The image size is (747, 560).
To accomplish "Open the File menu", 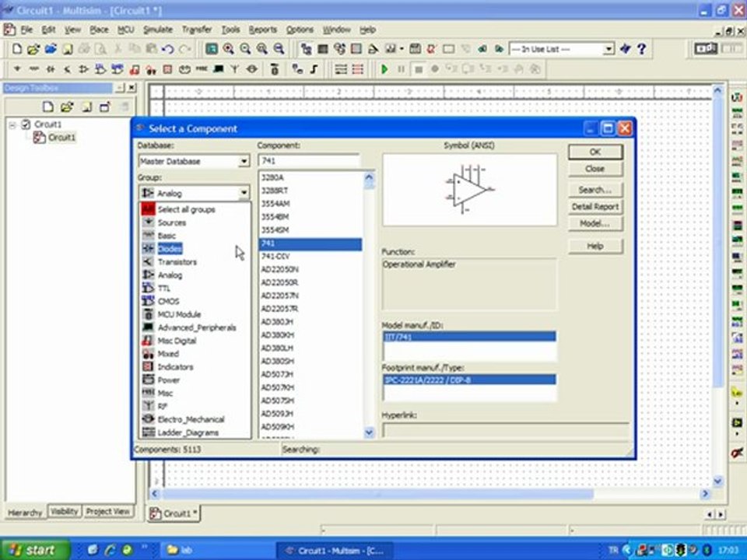I will [x=26, y=30].
